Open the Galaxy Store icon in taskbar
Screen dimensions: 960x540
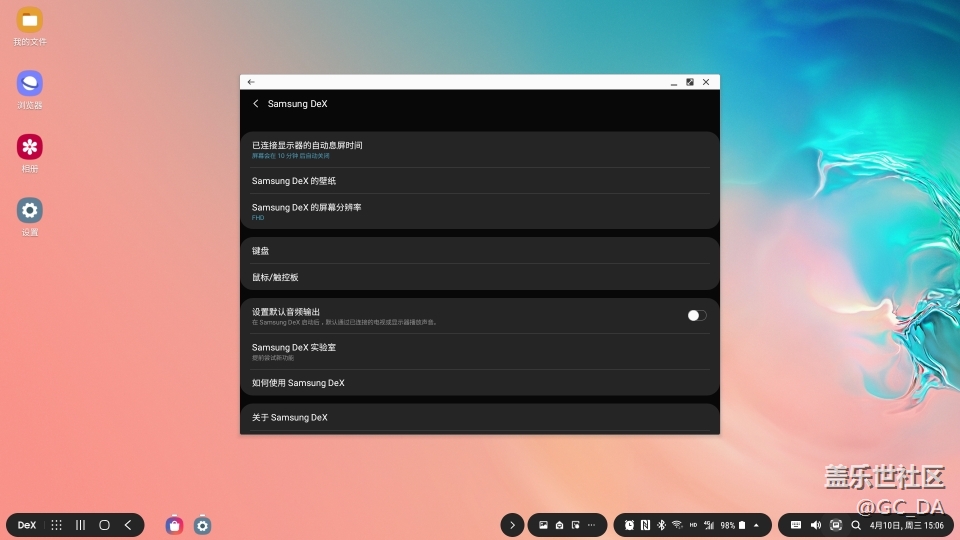(x=175, y=525)
